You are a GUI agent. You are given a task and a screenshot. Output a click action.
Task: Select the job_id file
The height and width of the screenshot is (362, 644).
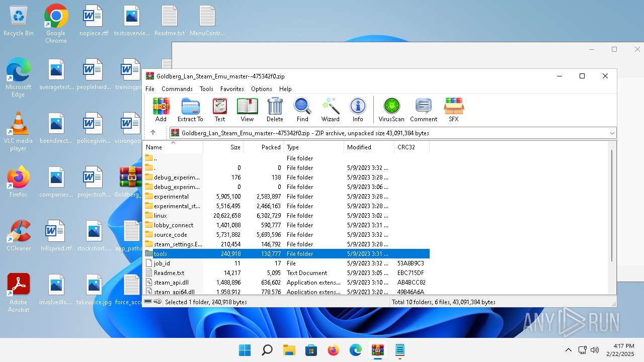pos(287,263)
